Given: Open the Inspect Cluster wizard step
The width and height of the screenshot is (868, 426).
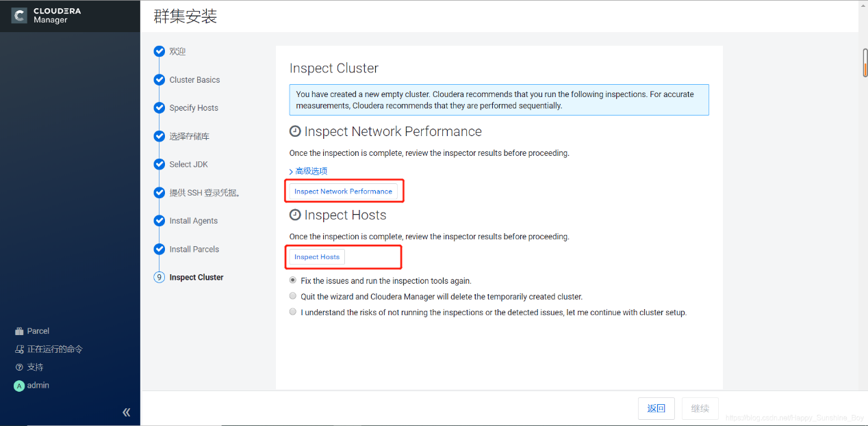Looking at the screenshot, I should click(x=196, y=277).
